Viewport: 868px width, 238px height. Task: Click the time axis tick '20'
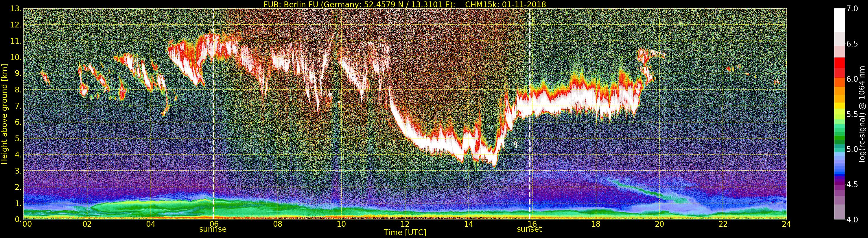coord(659,224)
